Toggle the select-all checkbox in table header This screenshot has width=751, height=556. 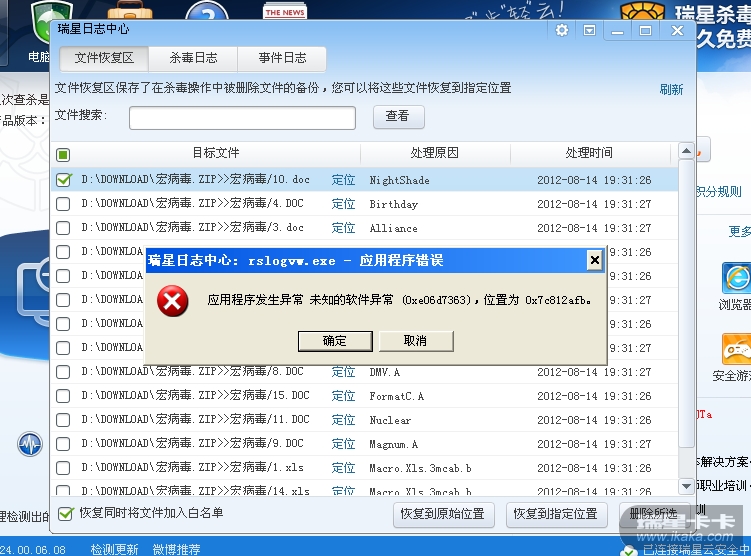pos(63,155)
